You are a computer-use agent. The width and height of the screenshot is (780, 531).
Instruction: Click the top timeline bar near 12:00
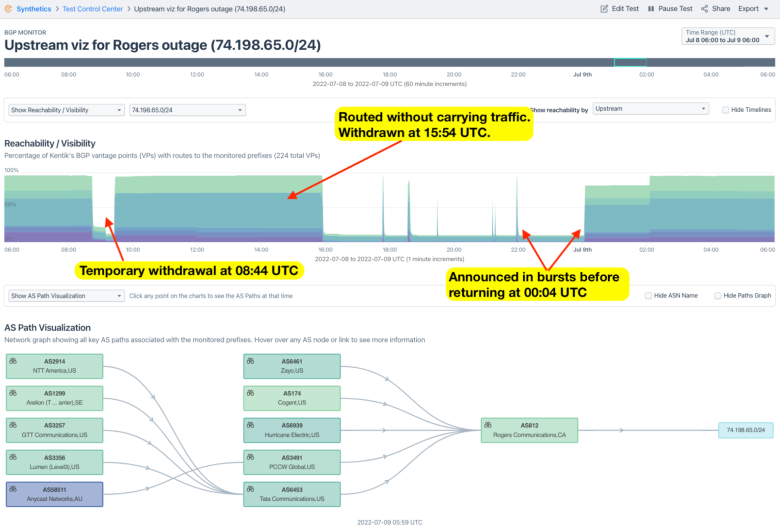(197, 62)
